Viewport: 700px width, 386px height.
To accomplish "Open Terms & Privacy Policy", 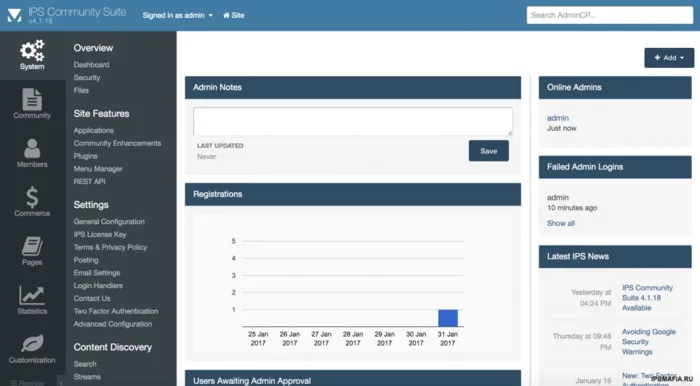I will [110, 247].
